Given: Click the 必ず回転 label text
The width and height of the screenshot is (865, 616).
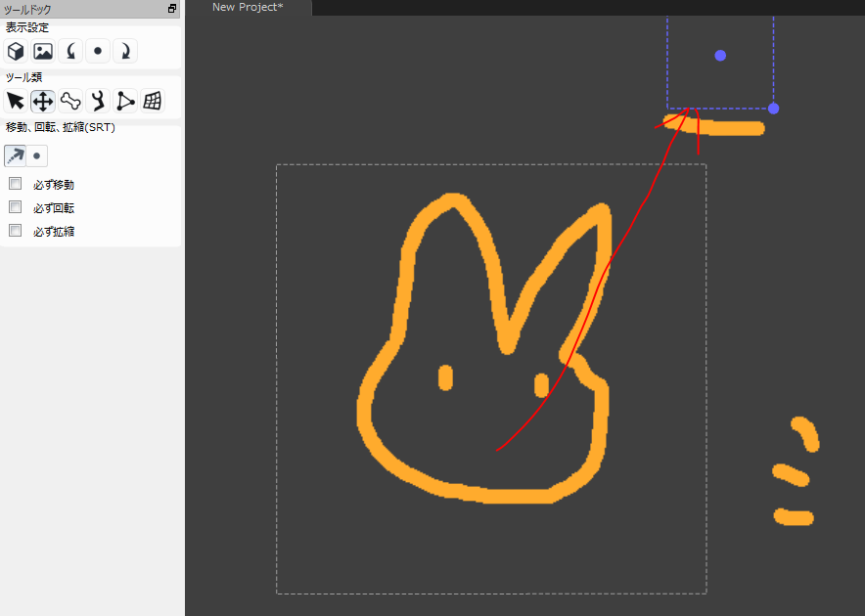Looking at the screenshot, I should (x=54, y=208).
